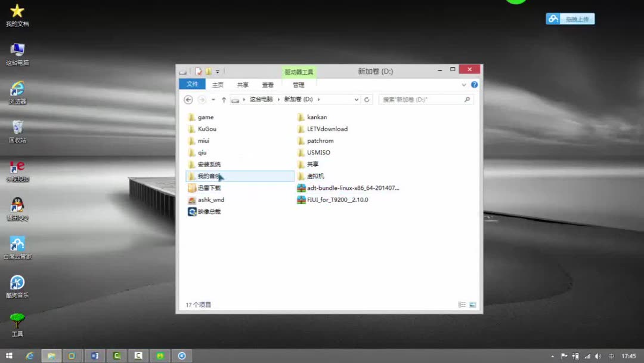Image resolution: width=644 pixels, height=363 pixels.
Task: Switch to the 查看 ribbon tab
Action: (x=268, y=84)
